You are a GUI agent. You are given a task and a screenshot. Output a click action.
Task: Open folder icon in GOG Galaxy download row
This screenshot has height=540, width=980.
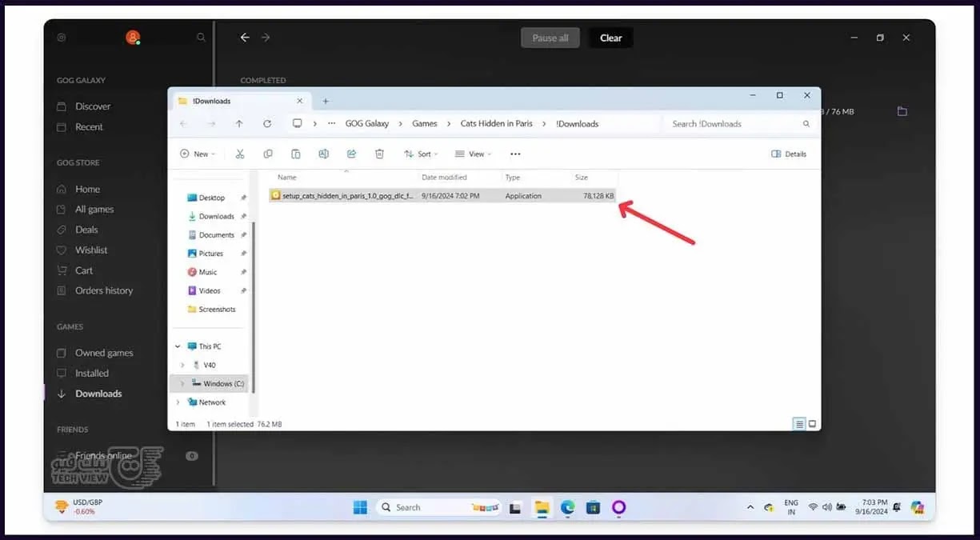click(x=902, y=111)
